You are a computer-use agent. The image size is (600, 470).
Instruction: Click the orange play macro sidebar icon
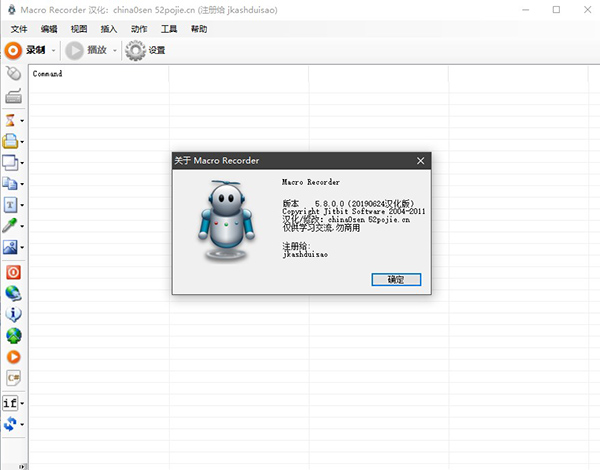(13, 357)
